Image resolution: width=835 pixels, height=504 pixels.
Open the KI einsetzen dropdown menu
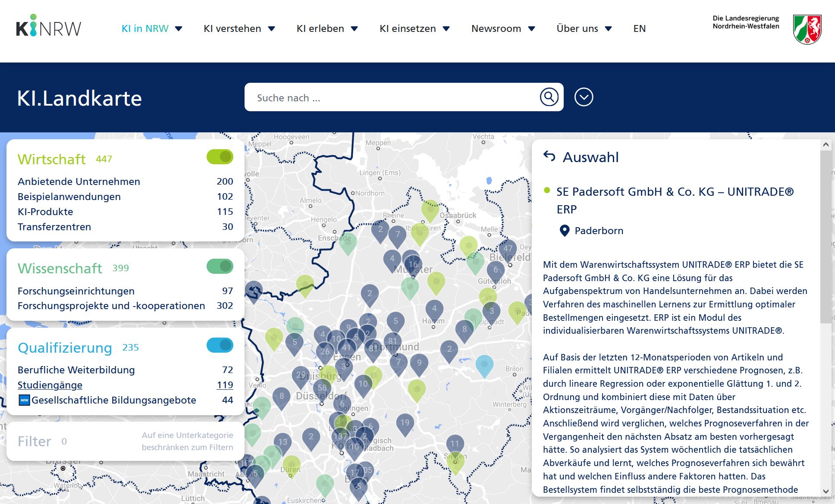point(414,28)
